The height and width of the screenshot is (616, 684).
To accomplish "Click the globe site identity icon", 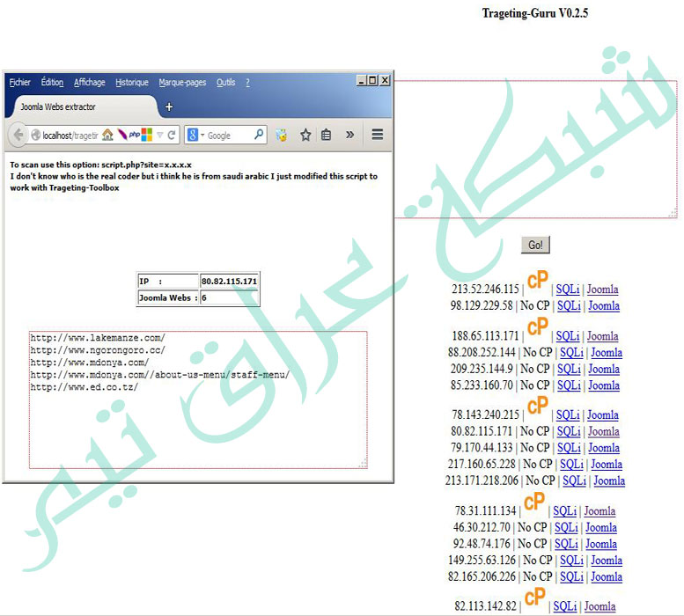I will pos(36,136).
